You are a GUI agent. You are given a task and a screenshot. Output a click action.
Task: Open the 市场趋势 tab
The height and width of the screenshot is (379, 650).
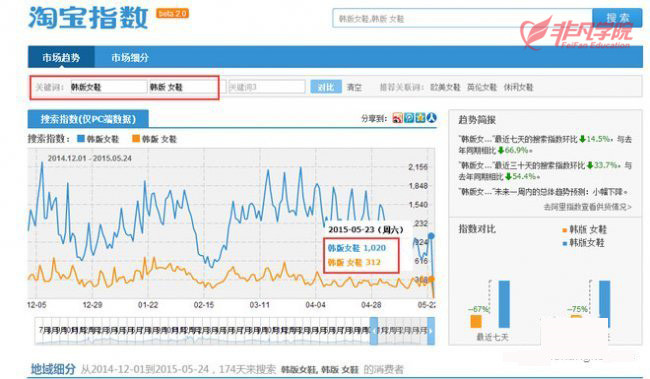[x=61, y=57]
